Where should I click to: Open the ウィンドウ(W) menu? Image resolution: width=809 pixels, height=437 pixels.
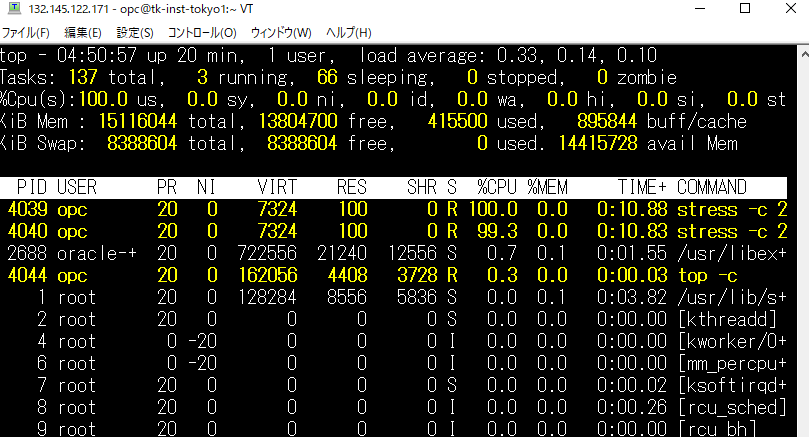click(x=280, y=33)
